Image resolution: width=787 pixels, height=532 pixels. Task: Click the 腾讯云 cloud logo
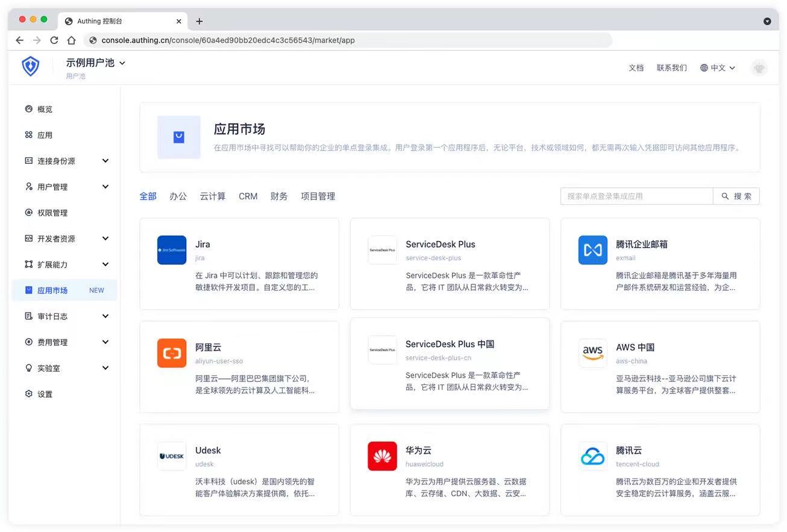(593, 456)
